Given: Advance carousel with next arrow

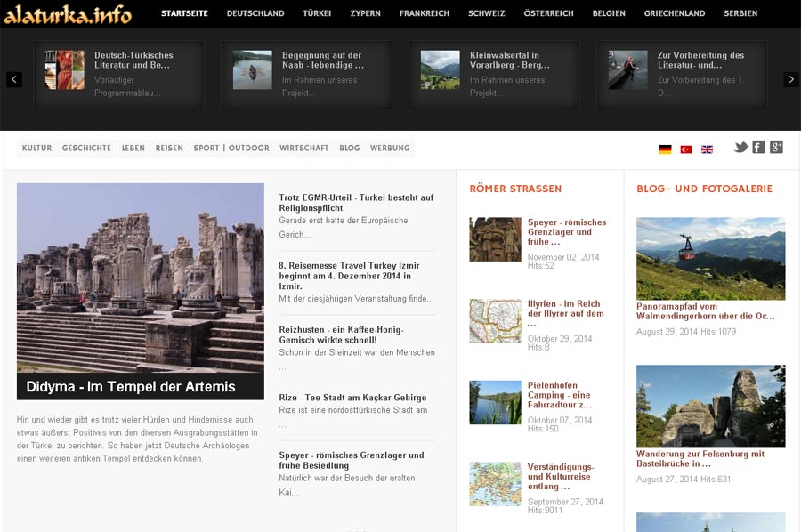Looking at the screenshot, I should 790,79.
